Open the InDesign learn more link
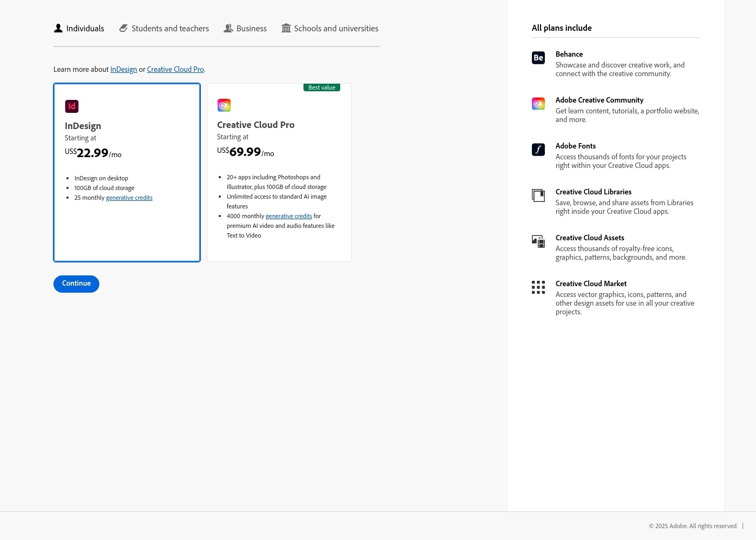This screenshot has width=756, height=540. point(124,70)
